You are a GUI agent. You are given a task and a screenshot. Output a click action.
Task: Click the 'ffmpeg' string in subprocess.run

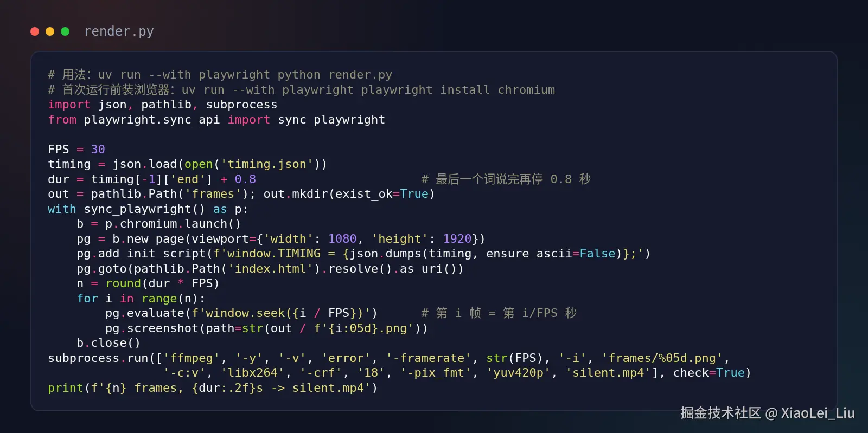(x=191, y=358)
